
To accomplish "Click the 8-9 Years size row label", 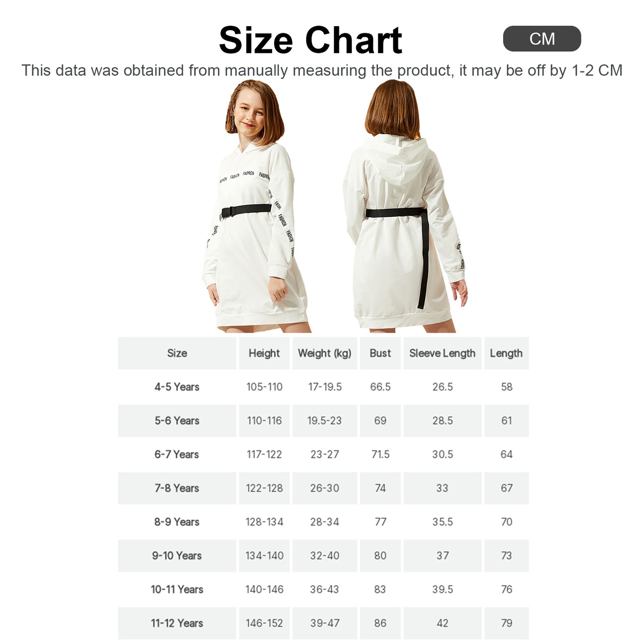I will (x=177, y=522).
